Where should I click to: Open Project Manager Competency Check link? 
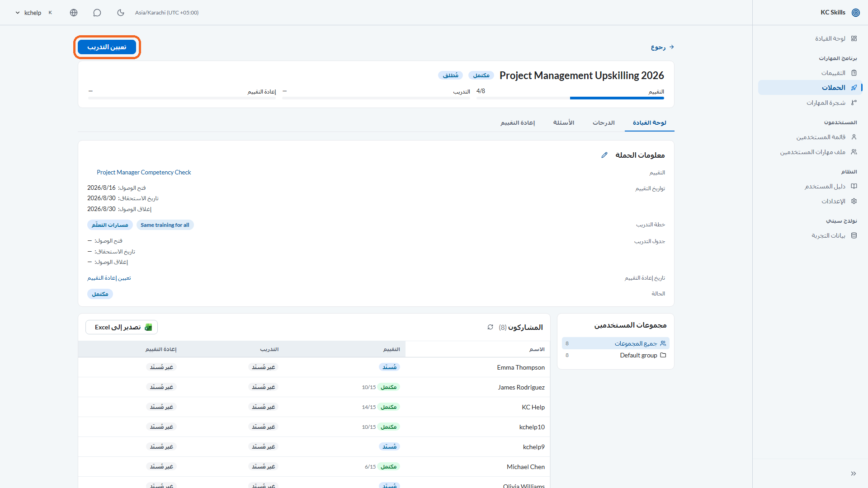tap(144, 172)
